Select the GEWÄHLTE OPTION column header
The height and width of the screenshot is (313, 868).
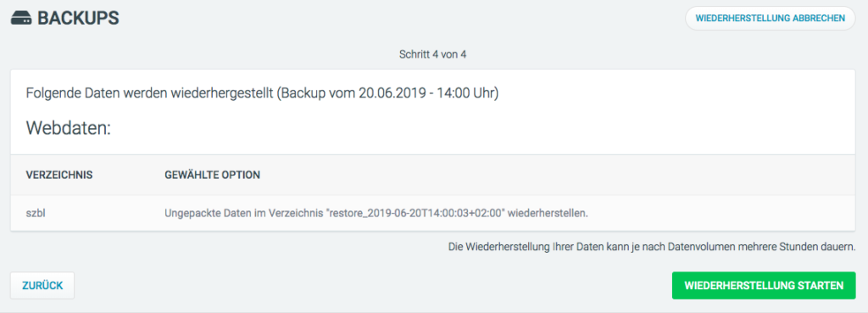pos(213,175)
